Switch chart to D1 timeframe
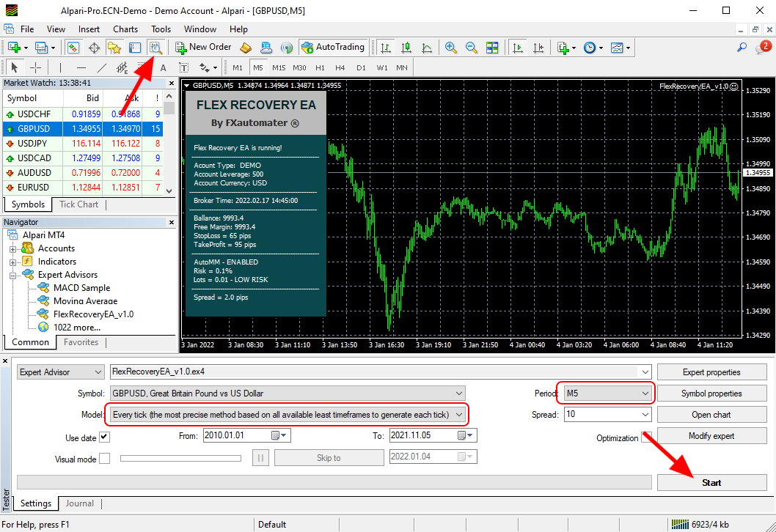 [x=362, y=67]
